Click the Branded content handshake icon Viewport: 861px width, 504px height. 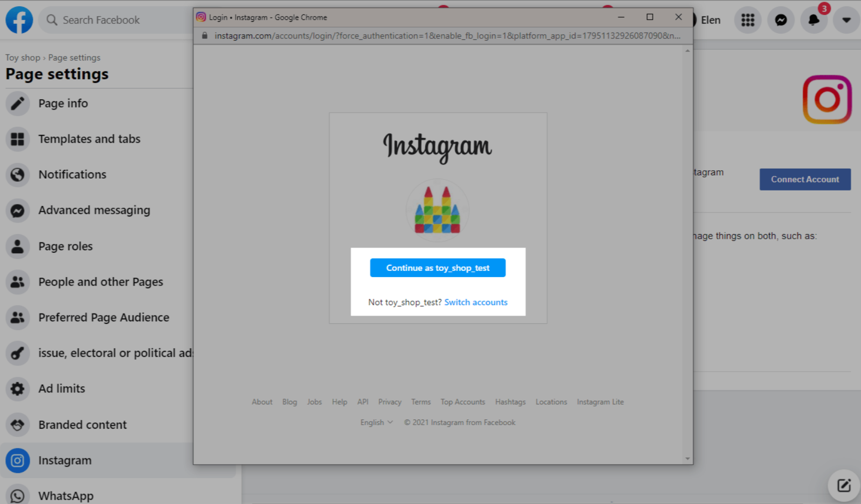[x=18, y=425]
